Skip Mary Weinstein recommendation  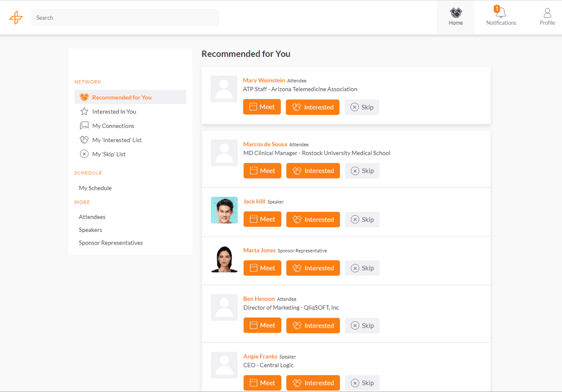point(362,107)
